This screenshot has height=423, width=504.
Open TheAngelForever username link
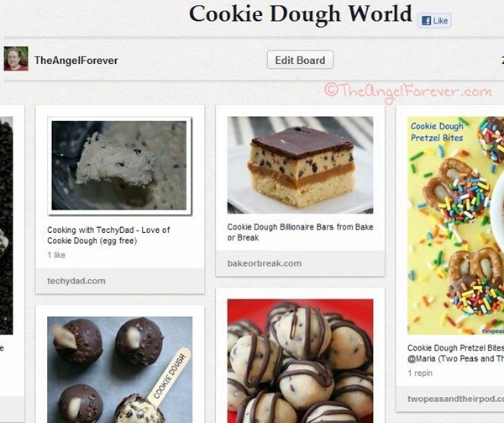pyautogui.click(x=76, y=61)
